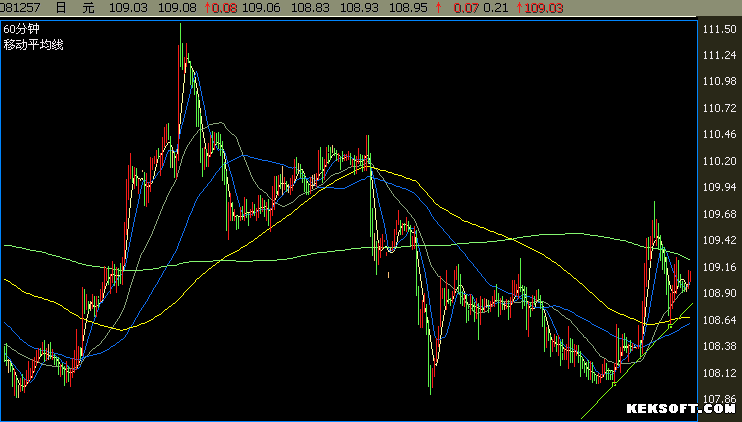Click the 111.50 price axis label
Image resolution: width=742 pixels, height=422 pixels.
[x=719, y=29]
